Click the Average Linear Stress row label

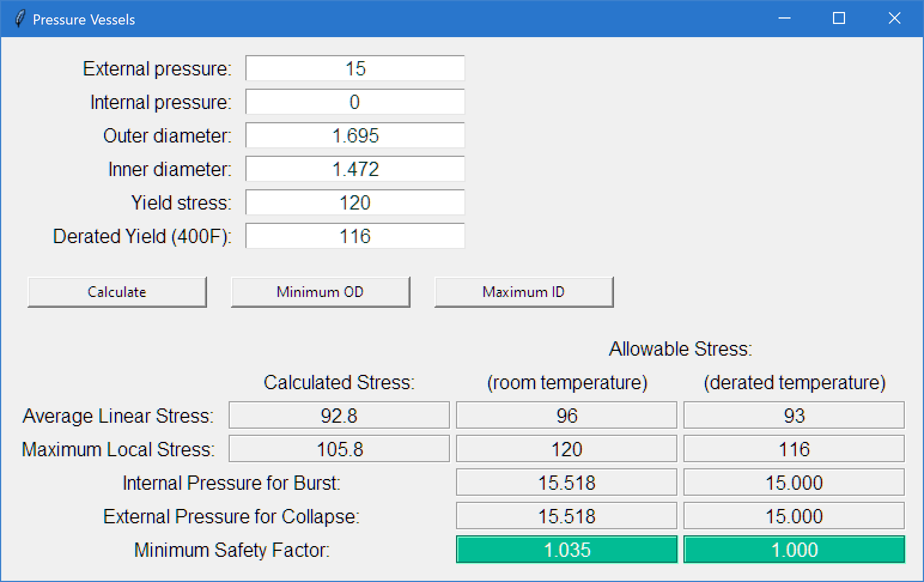118,416
